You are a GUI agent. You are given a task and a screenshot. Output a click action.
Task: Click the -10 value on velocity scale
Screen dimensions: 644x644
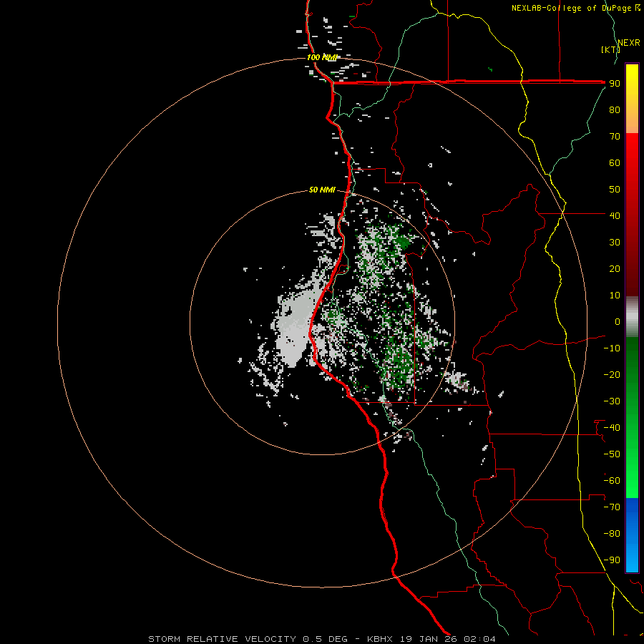[x=612, y=348]
